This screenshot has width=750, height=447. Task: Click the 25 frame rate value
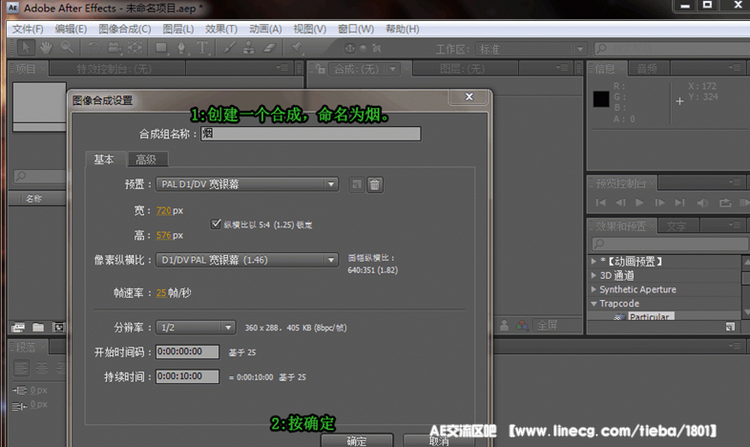(161, 293)
